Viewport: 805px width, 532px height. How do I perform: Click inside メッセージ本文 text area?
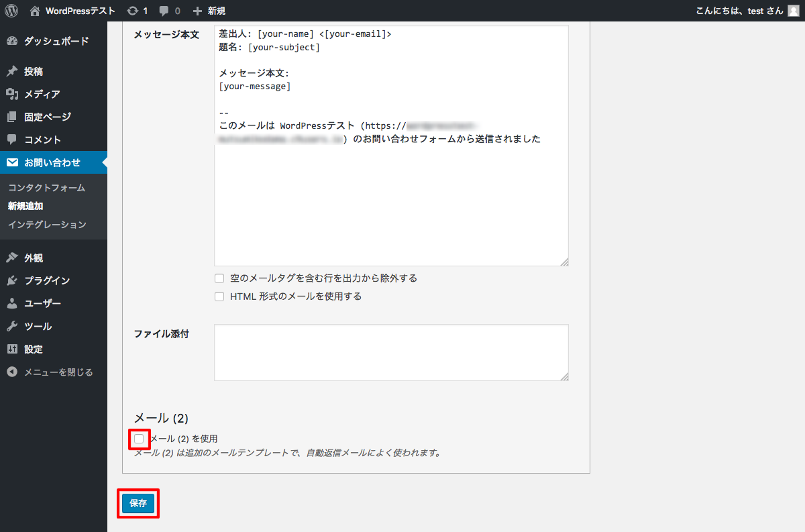391,146
